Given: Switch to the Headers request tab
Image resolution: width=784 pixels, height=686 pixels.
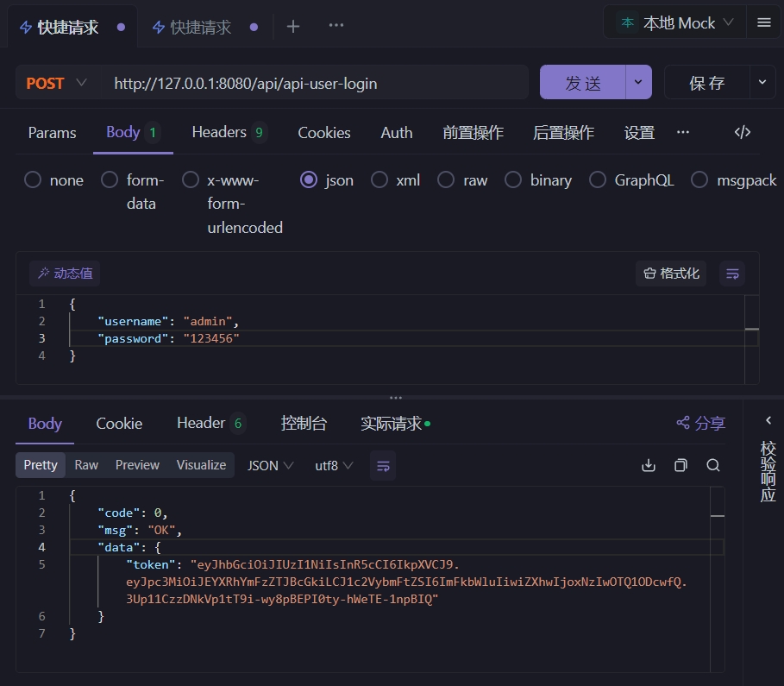Looking at the screenshot, I should [x=229, y=132].
